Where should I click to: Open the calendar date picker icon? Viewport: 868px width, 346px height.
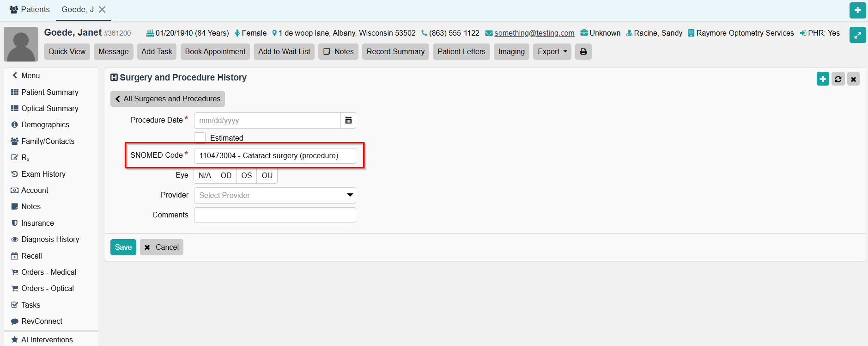[x=348, y=120]
